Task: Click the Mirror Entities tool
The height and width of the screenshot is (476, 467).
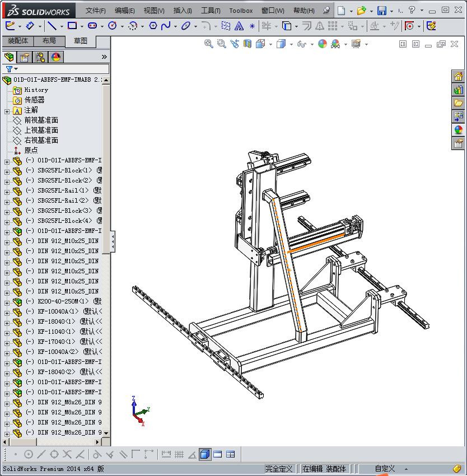Action: coord(319,26)
